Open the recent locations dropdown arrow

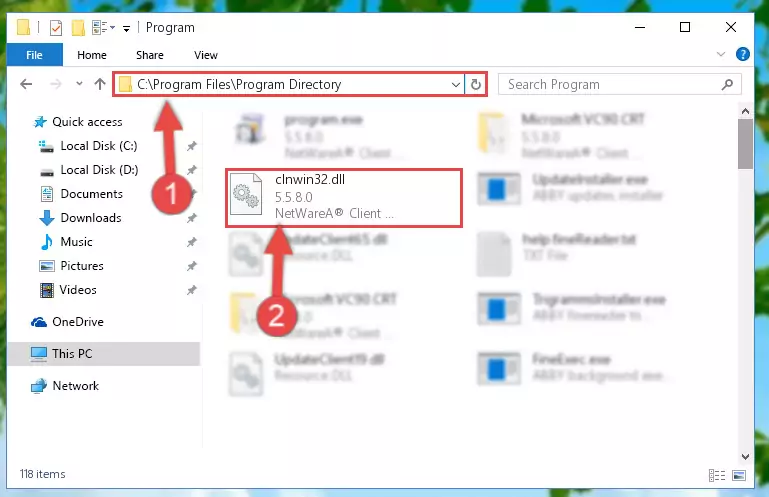pyautogui.click(x=79, y=84)
